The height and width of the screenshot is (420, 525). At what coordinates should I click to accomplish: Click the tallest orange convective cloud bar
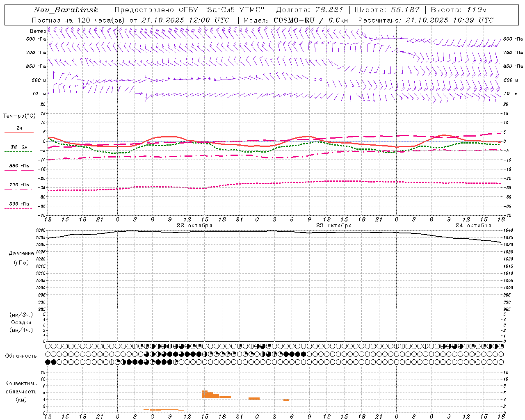point(205,394)
